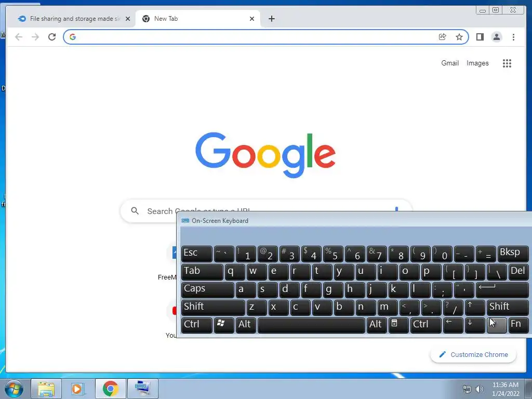Click the On-Screen Keyboard title bar
This screenshot has height=399, width=532.
[x=354, y=220]
